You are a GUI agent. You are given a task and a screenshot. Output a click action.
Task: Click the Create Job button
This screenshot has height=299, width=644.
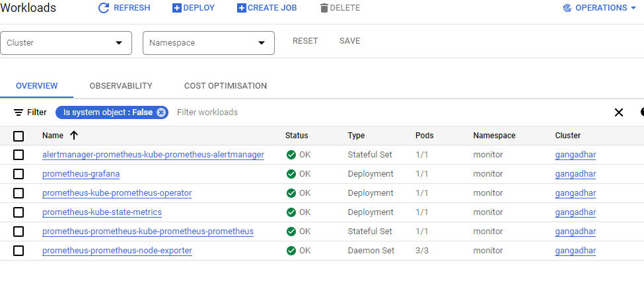coord(267,8)
